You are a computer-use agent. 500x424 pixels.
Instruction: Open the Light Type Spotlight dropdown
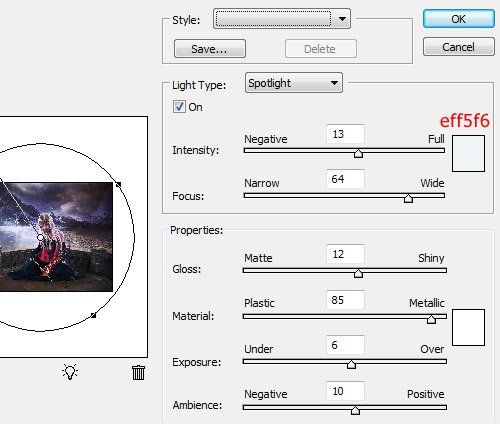294,83
